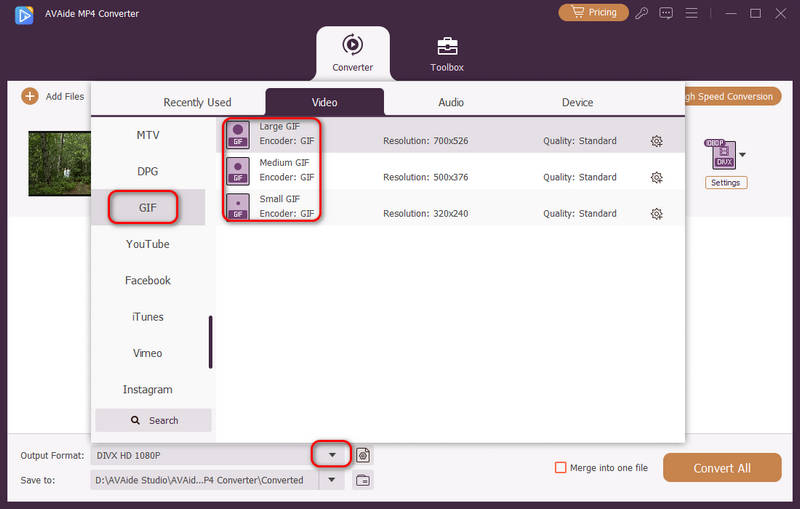800x509 pixels.
Task: Click the search magnifier icon
Action: 135,420
